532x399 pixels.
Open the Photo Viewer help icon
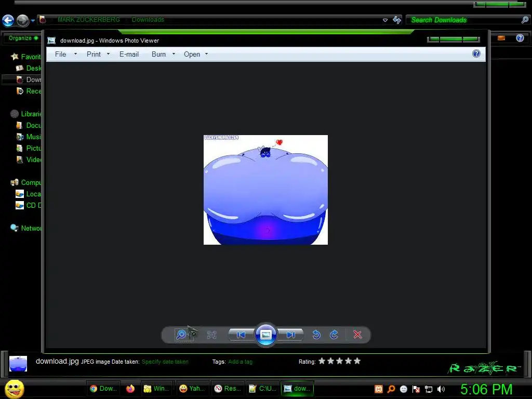pos(476,54)
